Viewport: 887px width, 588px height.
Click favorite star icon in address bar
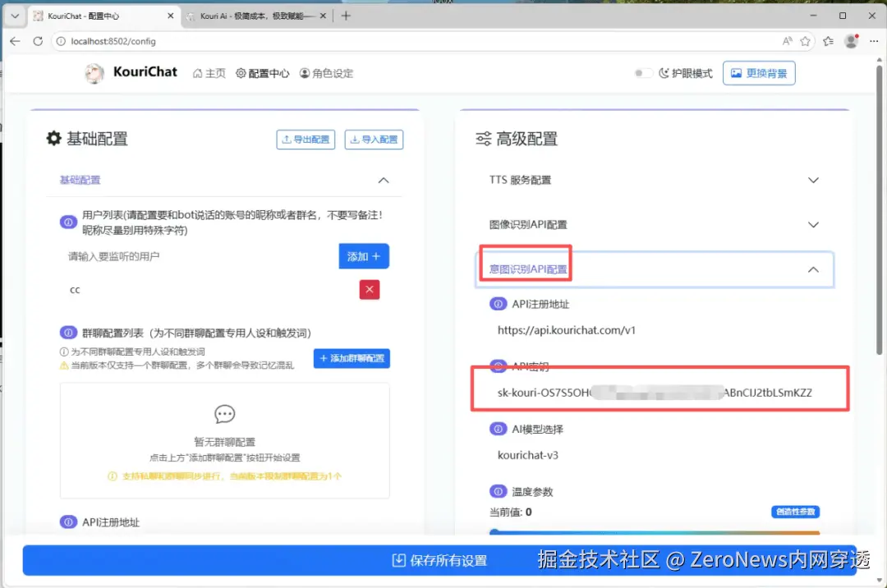point(805,41)
